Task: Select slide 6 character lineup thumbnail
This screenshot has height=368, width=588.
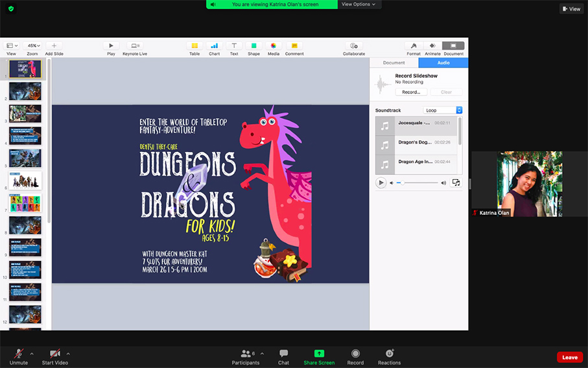Action: pos(25,180)
